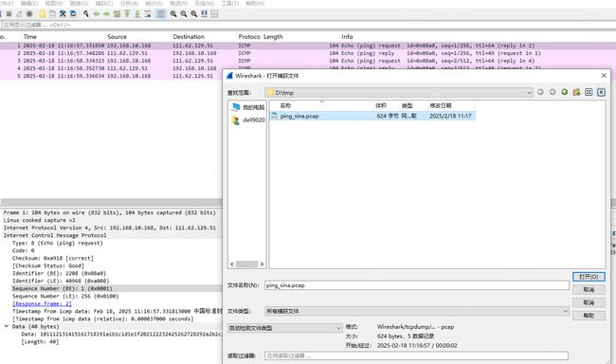Viewport: 616px width, 364px height.
Task: Click the 帮助 help button in dialog
Action: (x=589, y=316)
